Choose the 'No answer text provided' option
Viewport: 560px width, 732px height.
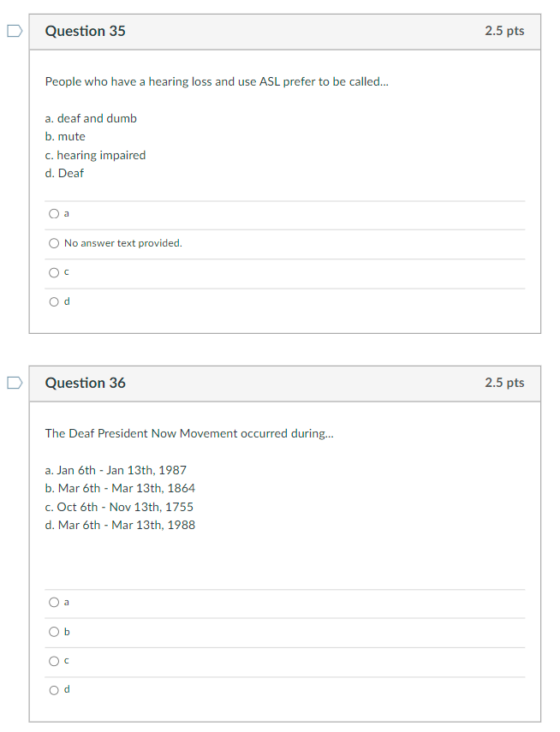(54, 243)
